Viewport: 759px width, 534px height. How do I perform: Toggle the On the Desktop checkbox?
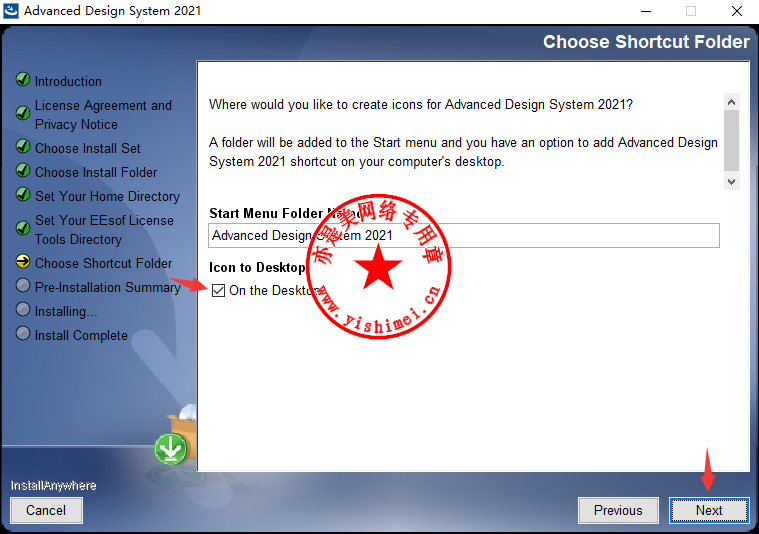click(218, 290)
